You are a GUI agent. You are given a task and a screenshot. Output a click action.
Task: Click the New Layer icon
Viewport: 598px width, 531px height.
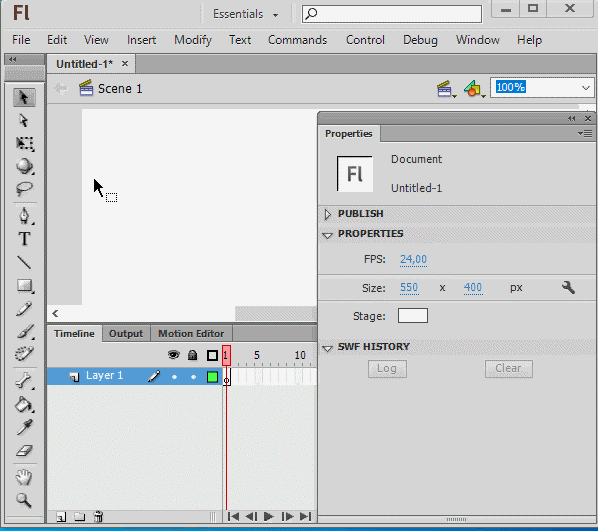tap(61, 517)
